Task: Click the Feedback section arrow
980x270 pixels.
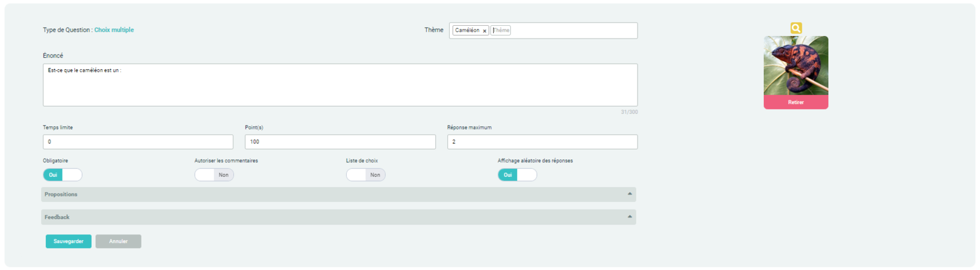Action: (x=630, y=217)
